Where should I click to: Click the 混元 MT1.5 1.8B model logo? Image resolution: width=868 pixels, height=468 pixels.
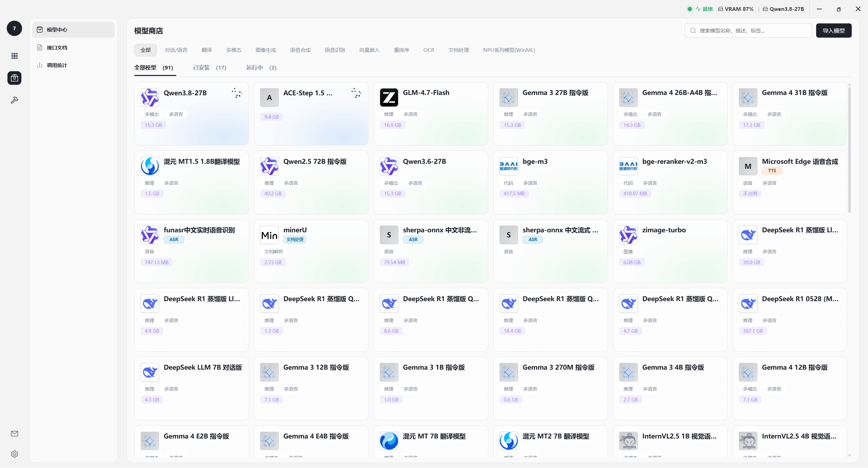point(150,166)
